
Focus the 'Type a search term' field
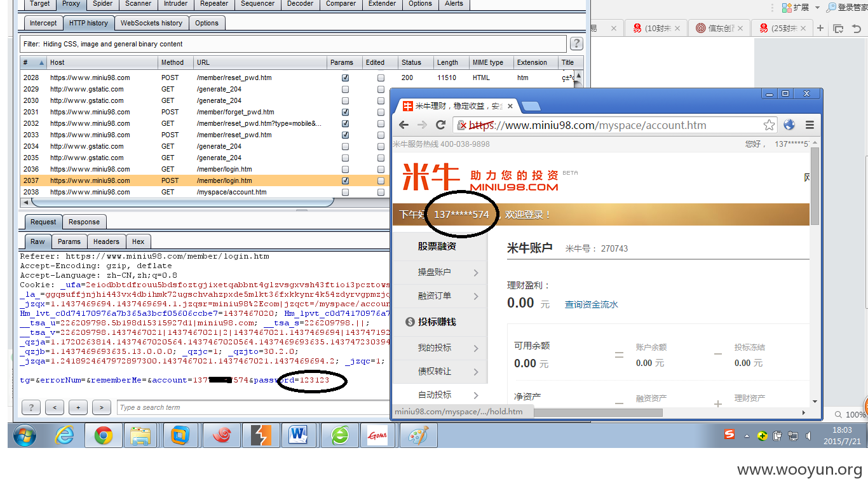(254, 407)
